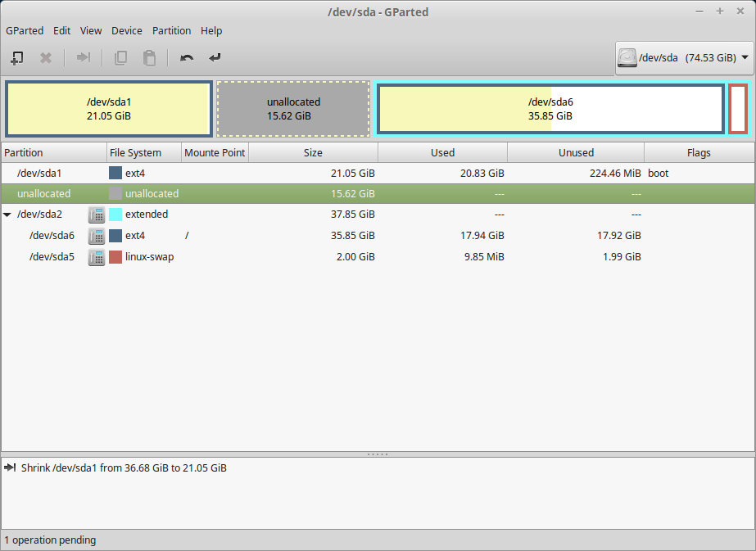
Task: Click the cyan extended color swatch
Action: pos(115,215)
